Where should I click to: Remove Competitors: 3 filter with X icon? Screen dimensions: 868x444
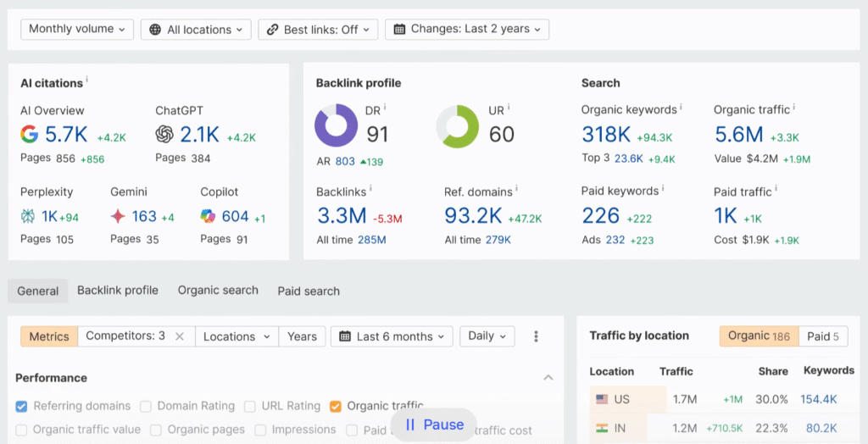click(x=180, y=336)
